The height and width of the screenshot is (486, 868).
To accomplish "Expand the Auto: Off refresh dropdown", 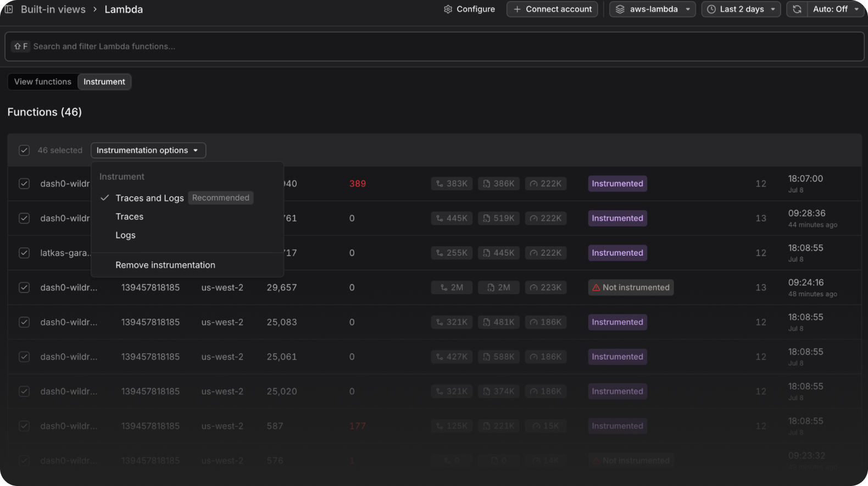I will pyautogui.click(x=836, y=9).
